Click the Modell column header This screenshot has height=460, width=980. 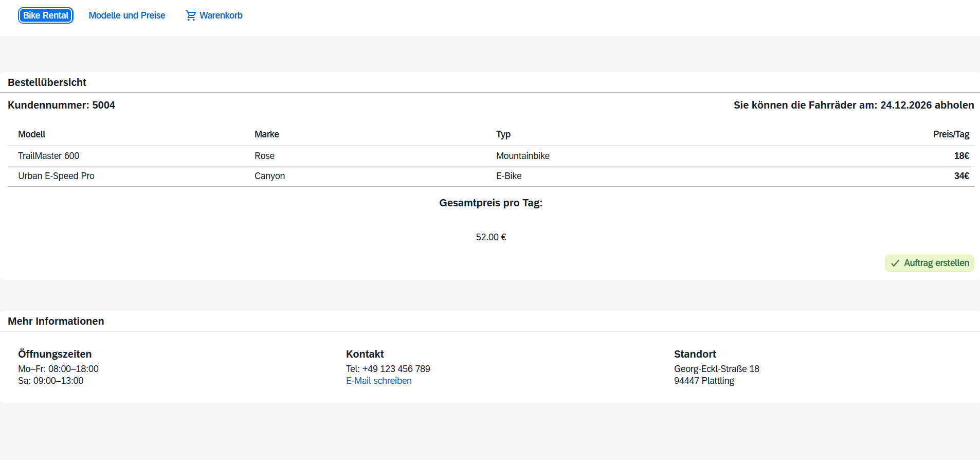[32, 134]
